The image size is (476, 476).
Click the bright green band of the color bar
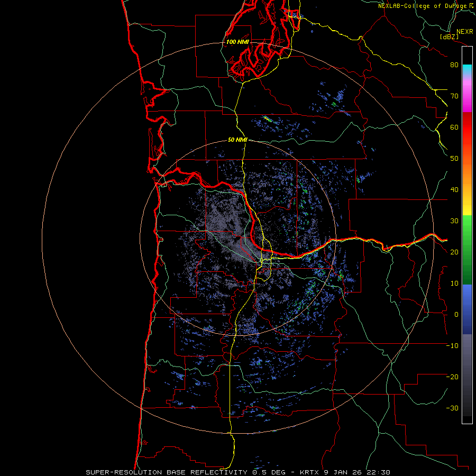pyautogui.click(x=467, y=225)
